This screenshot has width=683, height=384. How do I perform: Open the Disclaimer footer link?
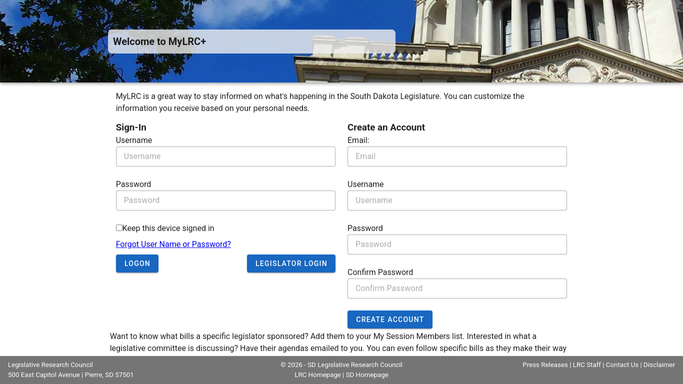tap(659, 365)
